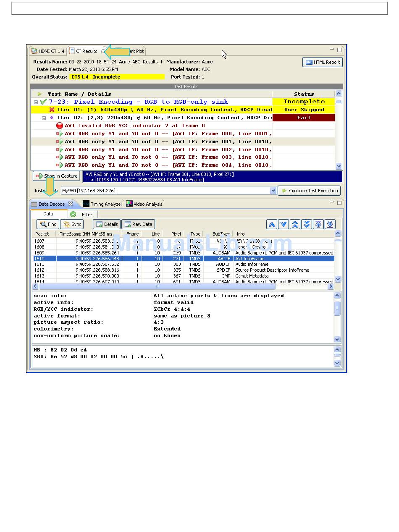Click the play marker icon on Frame 003 row
Screen dimensions: 399x532
tap(60, 157)
